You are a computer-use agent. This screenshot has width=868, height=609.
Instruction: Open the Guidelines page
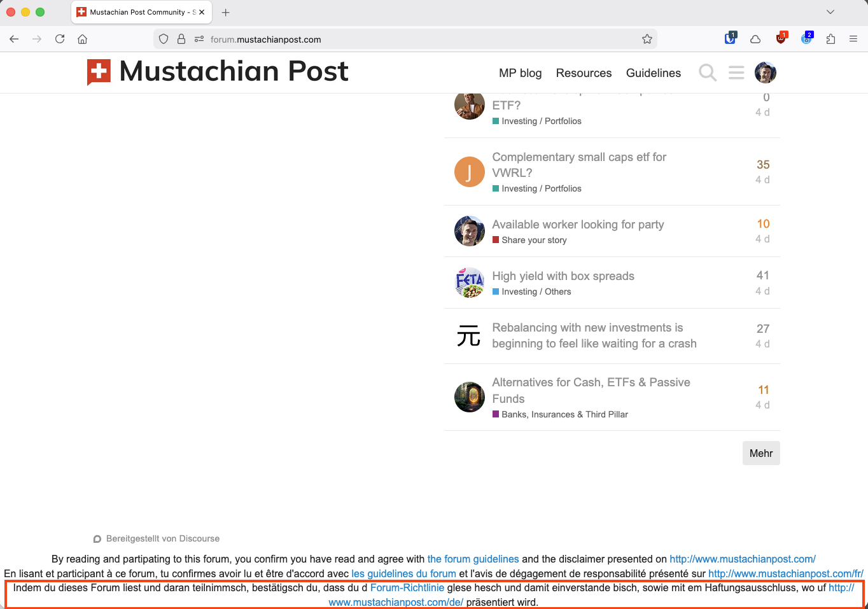(x=653, y=73)
